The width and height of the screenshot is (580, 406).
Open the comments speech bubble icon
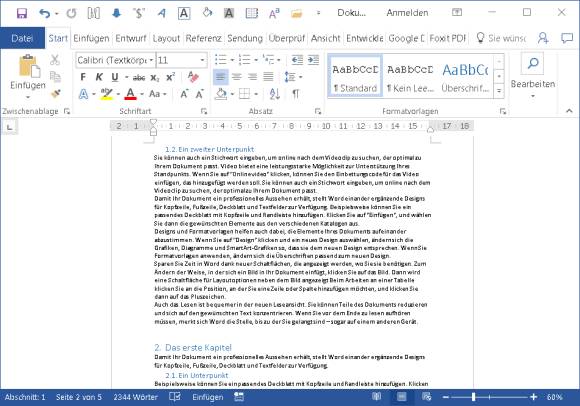coord(567,38)
